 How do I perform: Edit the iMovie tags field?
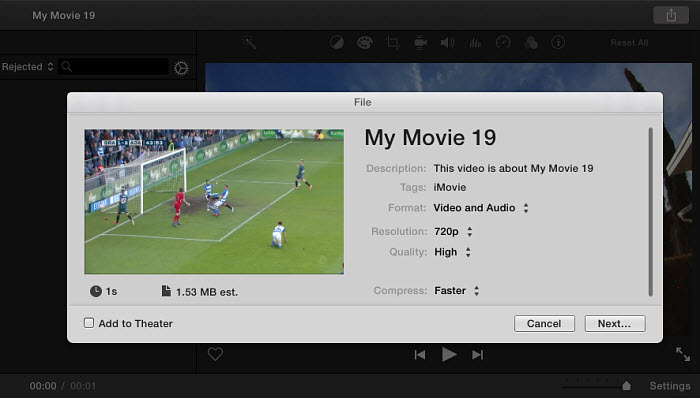pyautogui.click(x=450, y=187)
